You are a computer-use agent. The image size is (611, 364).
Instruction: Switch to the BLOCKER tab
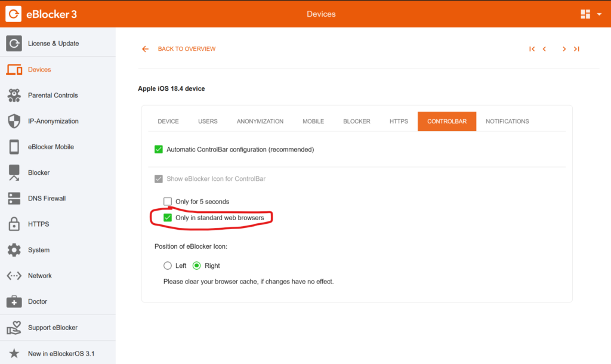pyautogui.click(x=357, y=121)
